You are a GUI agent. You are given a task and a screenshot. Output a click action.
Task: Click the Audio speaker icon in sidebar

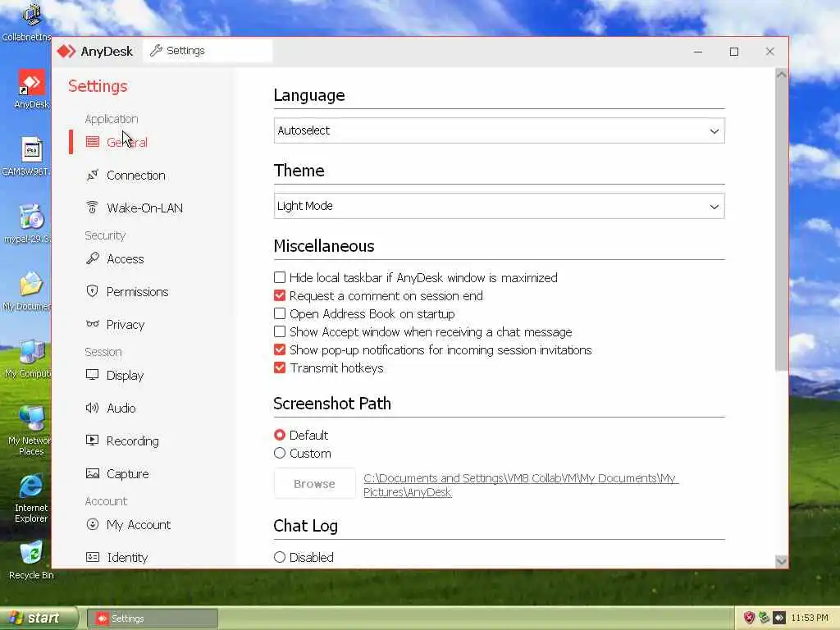tap(93, 408)
